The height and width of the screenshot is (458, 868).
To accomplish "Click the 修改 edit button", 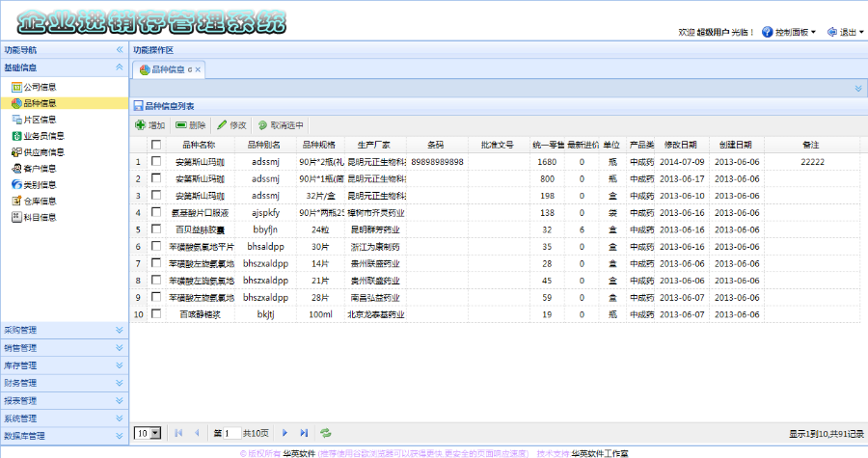I will tap(231, 125).
